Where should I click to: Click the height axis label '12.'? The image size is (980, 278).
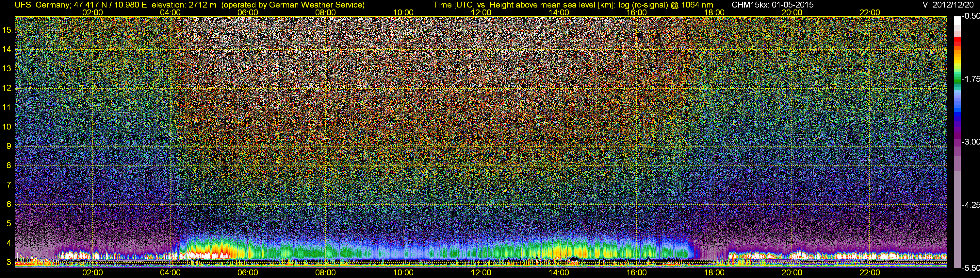(x=8, y=88)
